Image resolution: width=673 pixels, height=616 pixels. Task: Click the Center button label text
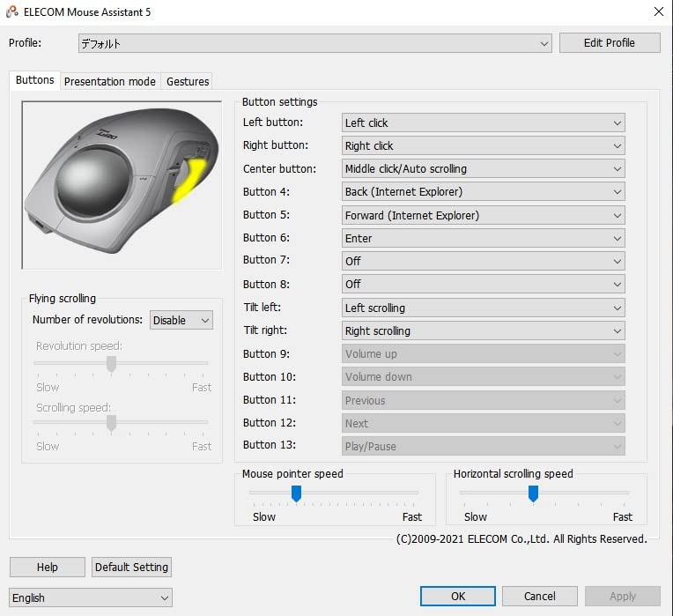(279, 168)
